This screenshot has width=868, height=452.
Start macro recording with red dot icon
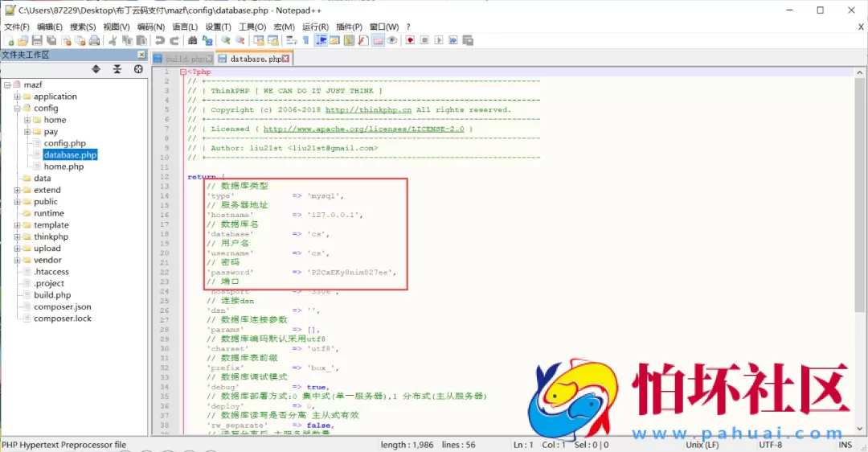(x=410, y=40)
